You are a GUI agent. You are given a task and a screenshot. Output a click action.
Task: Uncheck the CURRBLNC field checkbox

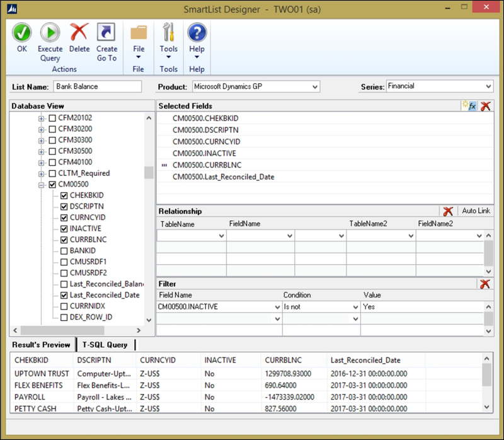(64, 240)
